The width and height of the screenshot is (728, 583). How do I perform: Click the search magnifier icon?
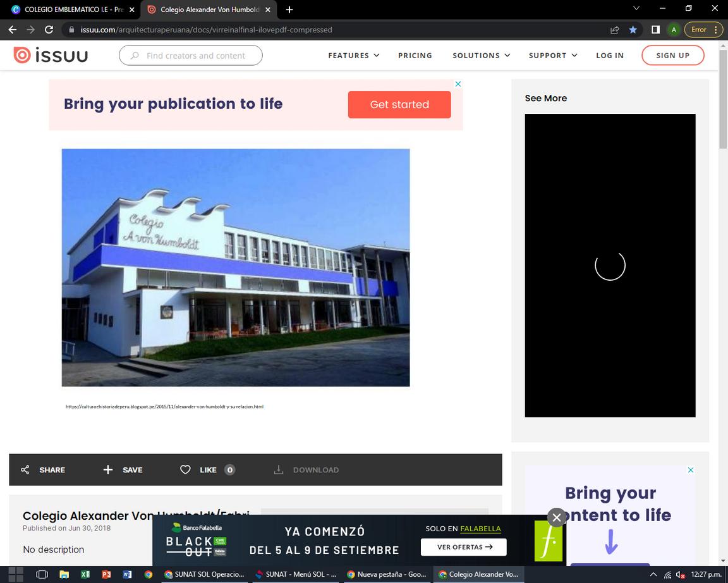[x=135, y=55]
